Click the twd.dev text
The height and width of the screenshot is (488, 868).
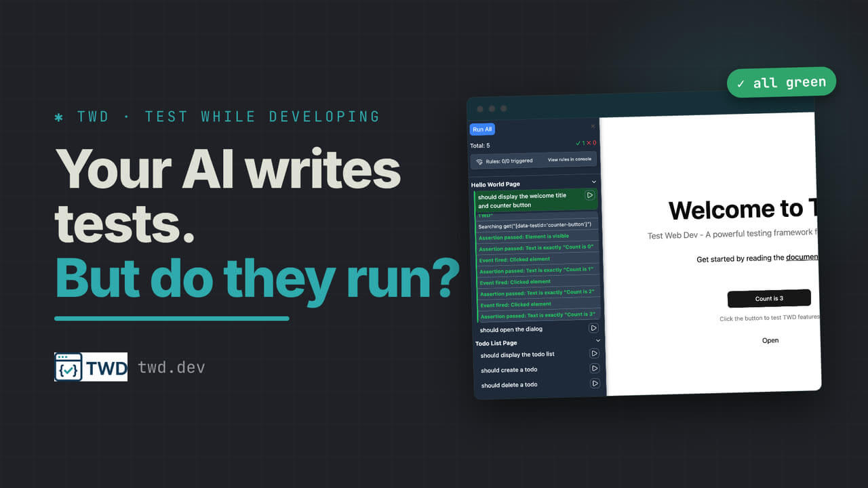point(171,367)
